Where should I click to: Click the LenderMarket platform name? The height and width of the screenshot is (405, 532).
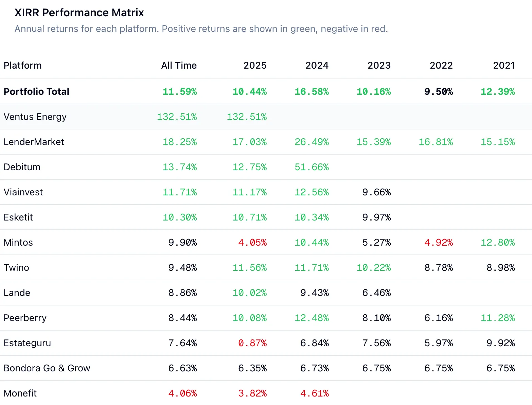point(34,142)
